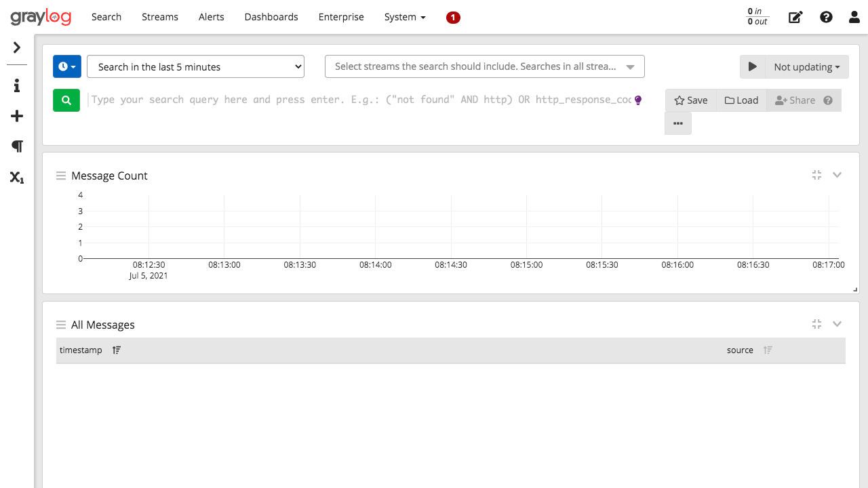868x488 pixels.
Task: Click the All Messages compress icon
Action: pos(816,324)
